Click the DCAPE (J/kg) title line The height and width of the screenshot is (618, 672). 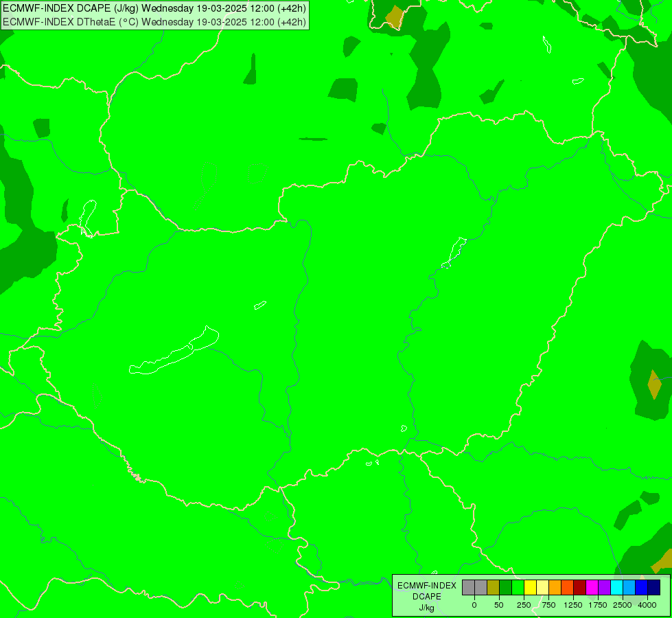tap(154, 8)
